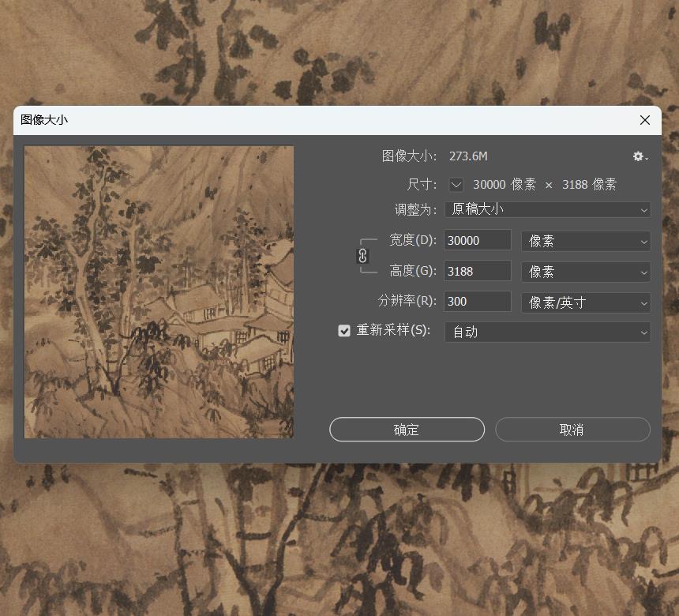This screenshot has height=616, width=679.
Task: Click the 调整为: label
Action: [x=415, y=209]
